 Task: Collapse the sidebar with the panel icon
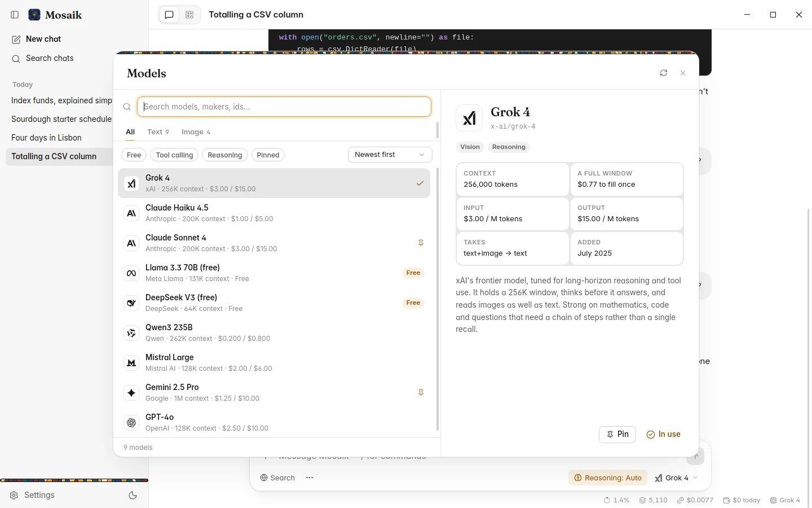click(15, 15)
